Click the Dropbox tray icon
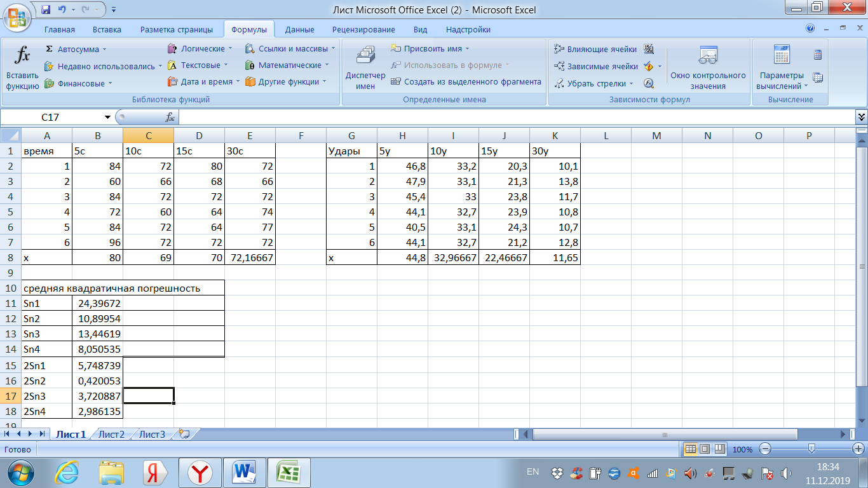 (557, 473)
